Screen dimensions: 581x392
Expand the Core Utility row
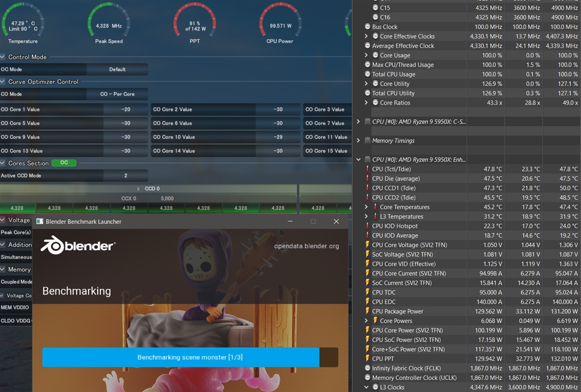(x=366, y=83)
